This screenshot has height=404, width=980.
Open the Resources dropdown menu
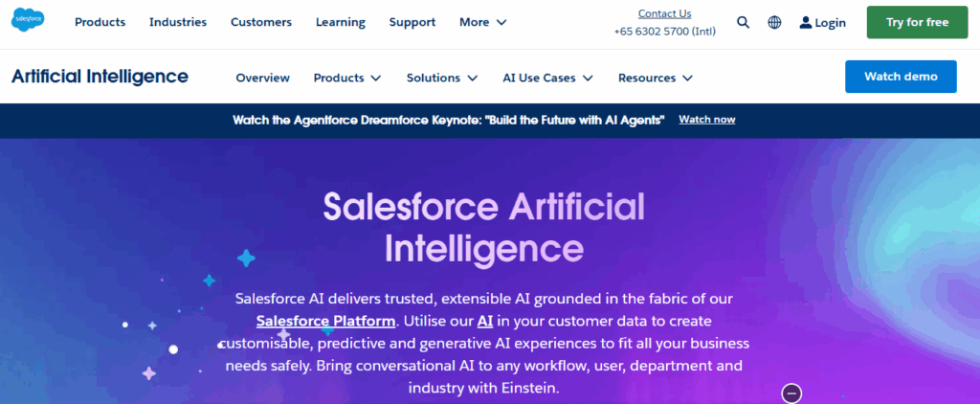(x=656, y=78)
